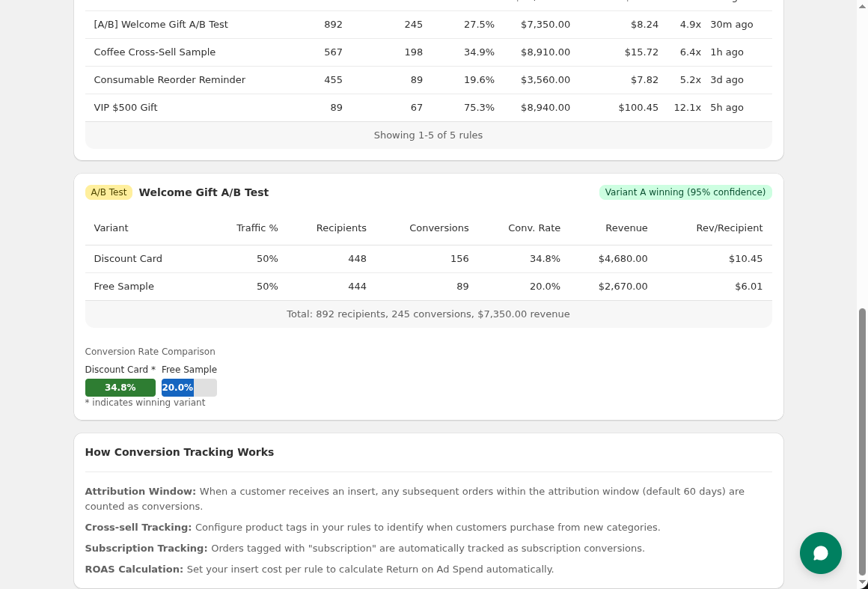Image resolution: width=868 pixels, height=589 pixels.
Task: Select the Variant A winning confidence badge
Action: pos(685,192)
